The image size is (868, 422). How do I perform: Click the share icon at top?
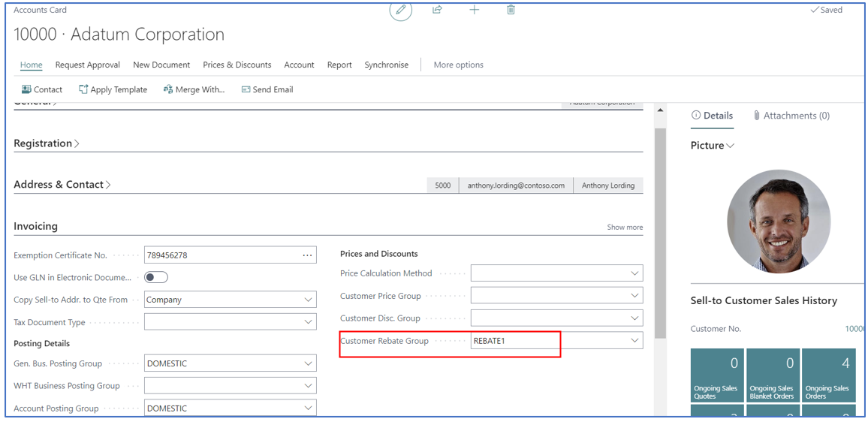[437, 10]
